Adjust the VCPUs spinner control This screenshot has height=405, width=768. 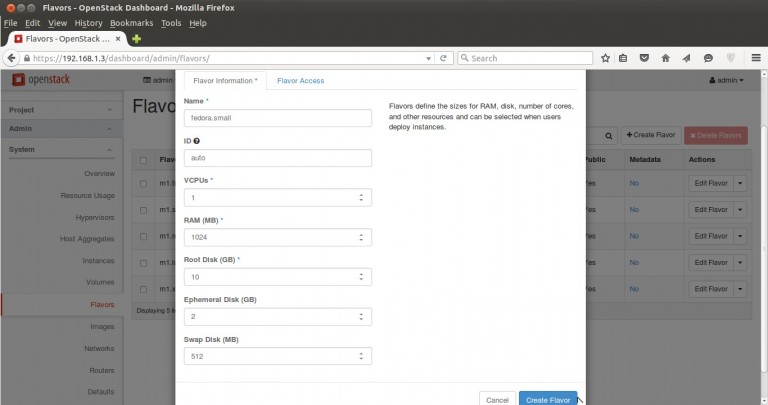pyautogui.click(x=362, y=198)
